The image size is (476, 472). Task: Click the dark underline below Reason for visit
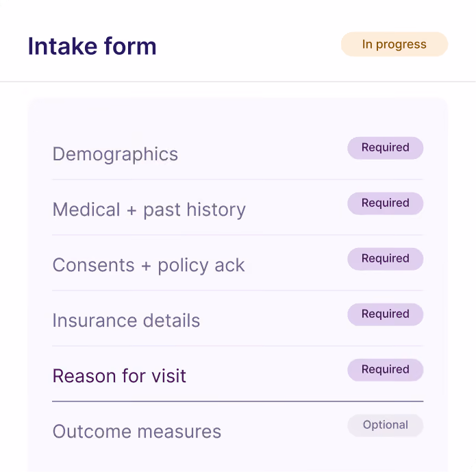(x=238, y=401)
